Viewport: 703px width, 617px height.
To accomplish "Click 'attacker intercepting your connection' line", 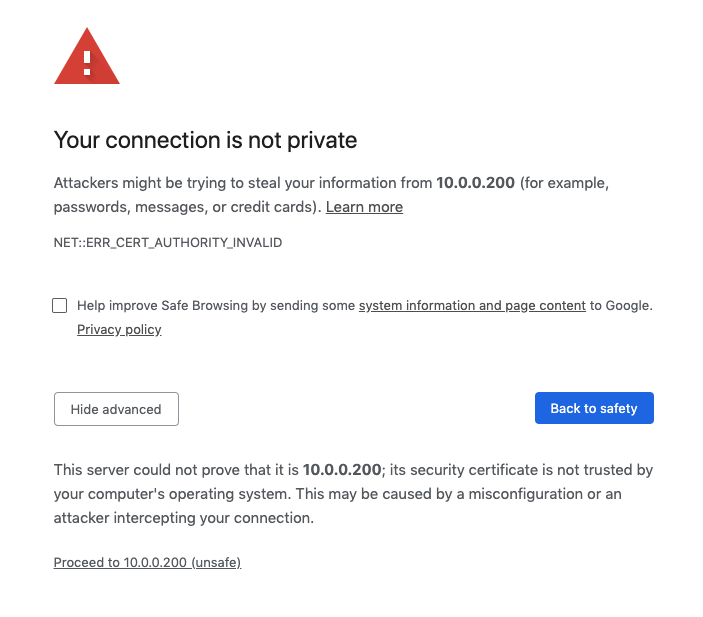I will point(184,518).
